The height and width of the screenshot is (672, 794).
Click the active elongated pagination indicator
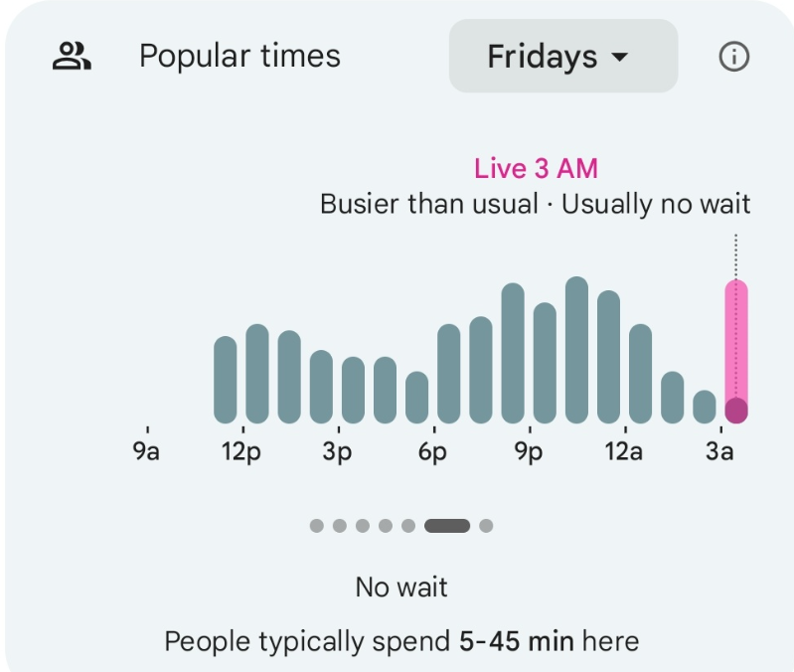[x=447, y=526]
